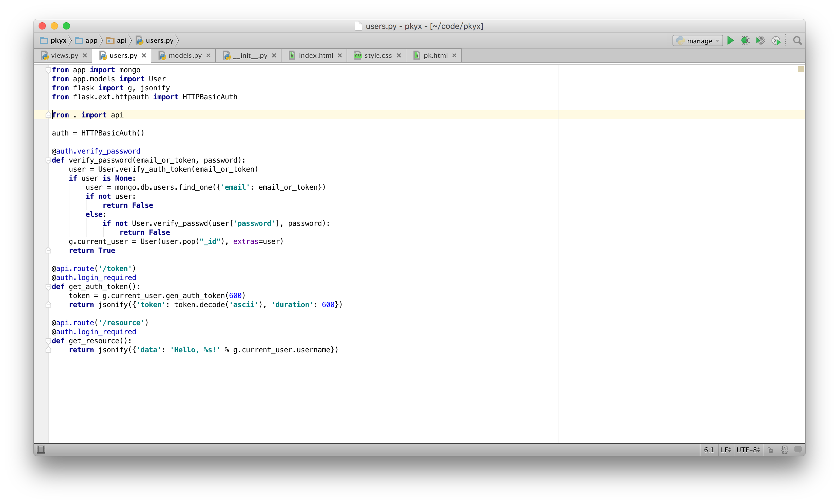Close the index.html tab

340,55
